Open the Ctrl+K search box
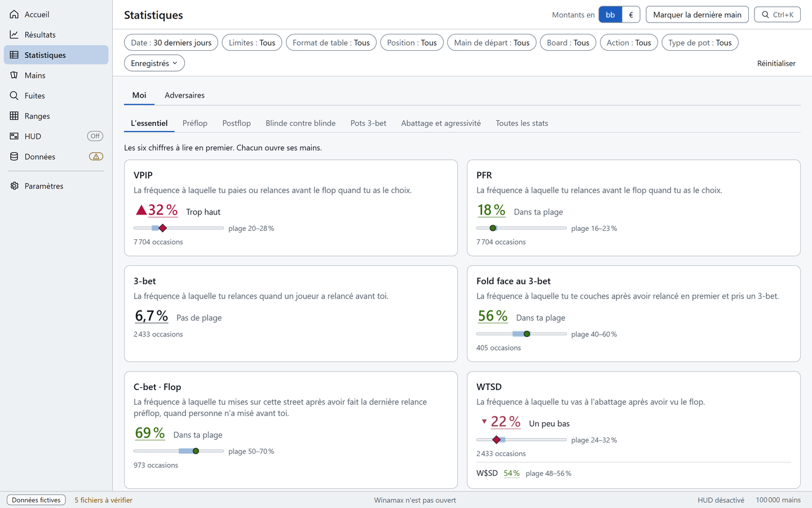The image size is (812, 508). (777, 15)
